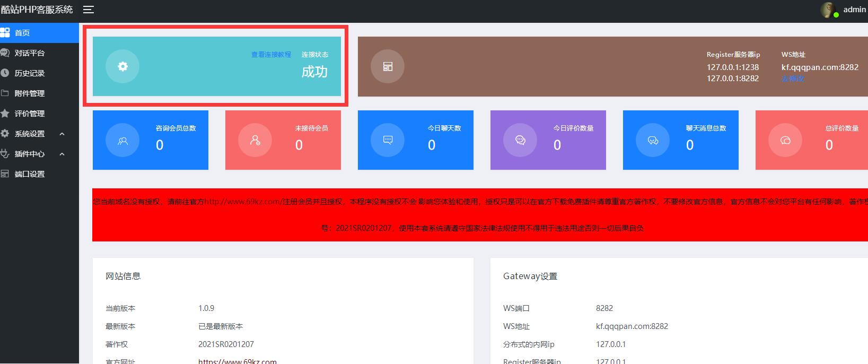Open 附件管理 menu item
The height and width of the screenshot is (364, 868).
pyautogui.click(x=30, y=93)
